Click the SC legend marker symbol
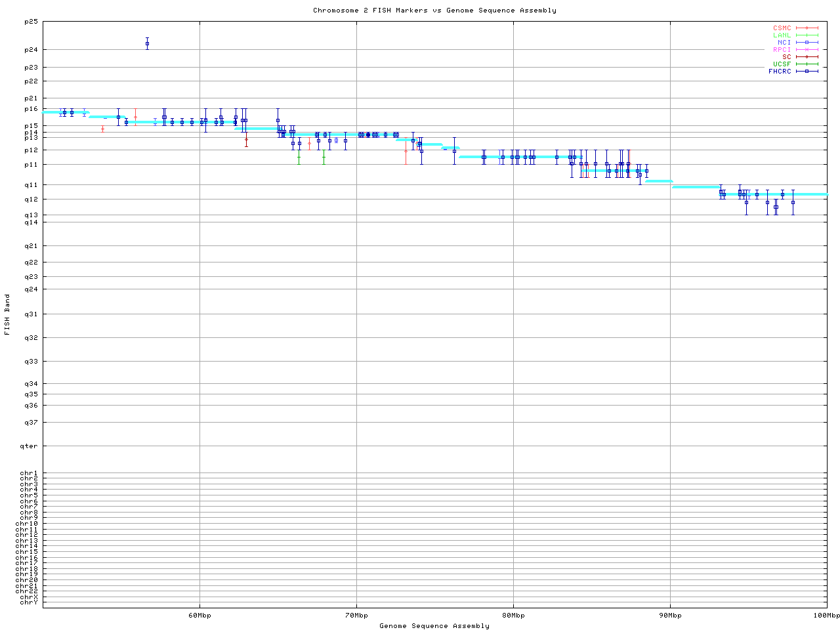Image resolution: width=840 pixels, height=630 pixels. (807, 57)
